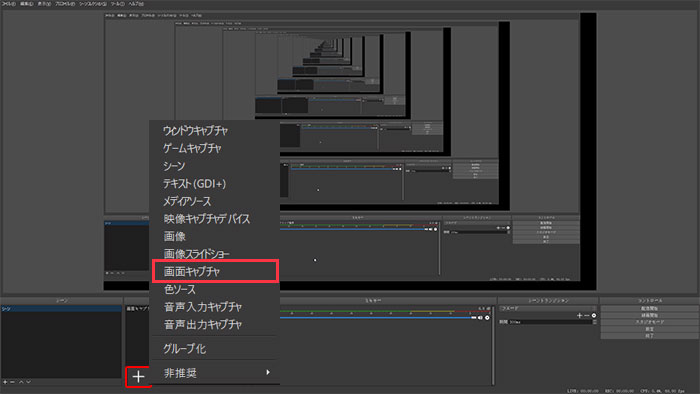Select the 画面キャプチャ item in sources list

tap(138, 309)
